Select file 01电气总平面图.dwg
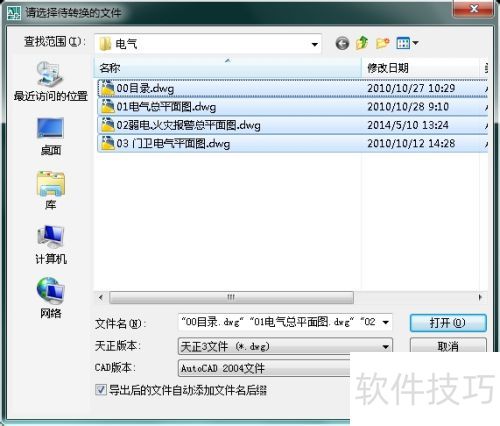 pyautogui.click(x=292, y=107)
